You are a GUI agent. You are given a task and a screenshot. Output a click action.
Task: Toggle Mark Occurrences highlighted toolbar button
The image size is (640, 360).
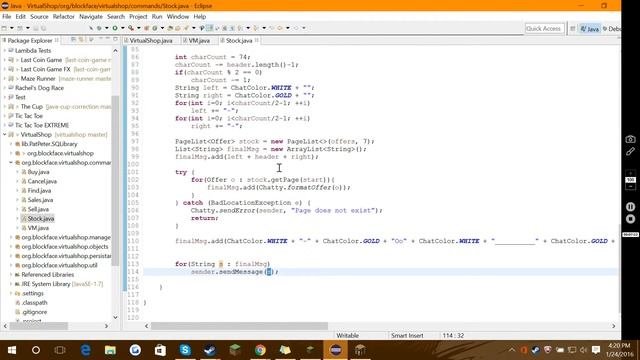pyautogui.click(x=210, y=28)
